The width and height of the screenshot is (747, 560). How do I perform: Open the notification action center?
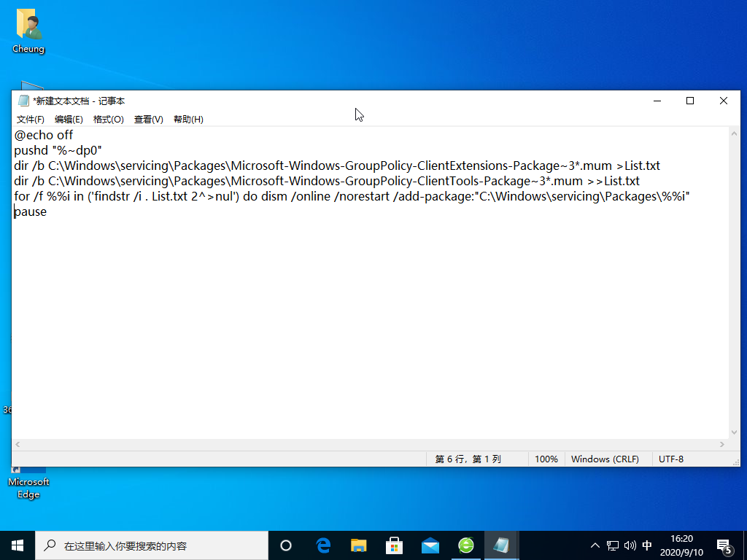pos(724,545)
